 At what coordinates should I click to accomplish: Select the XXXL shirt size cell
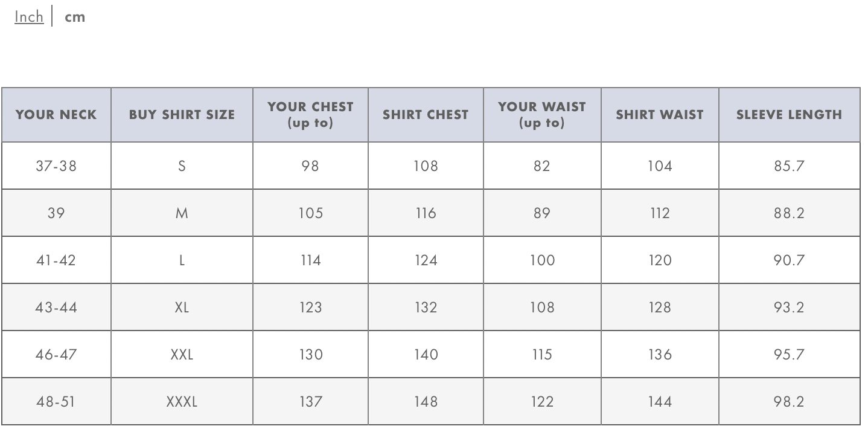pyautogui.click(x=182, y=401)
